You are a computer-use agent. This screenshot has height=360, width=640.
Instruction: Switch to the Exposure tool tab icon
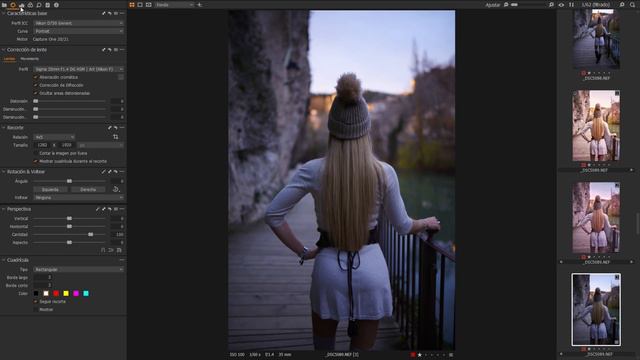[x=22, y=5]
